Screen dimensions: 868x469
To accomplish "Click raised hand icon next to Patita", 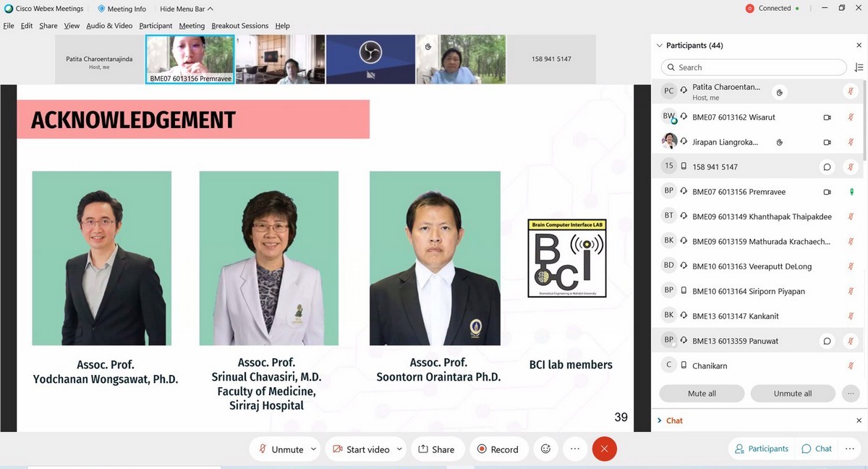I will 779,92.
